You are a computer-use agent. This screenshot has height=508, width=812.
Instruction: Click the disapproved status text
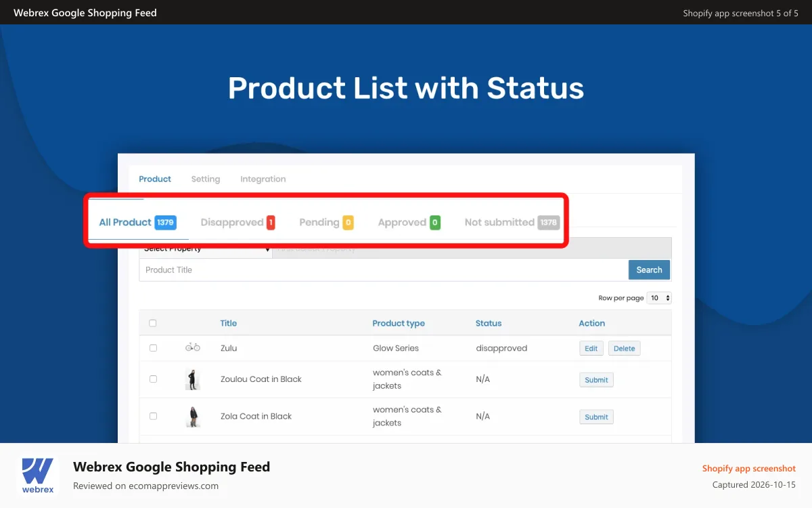coord(501,348)
